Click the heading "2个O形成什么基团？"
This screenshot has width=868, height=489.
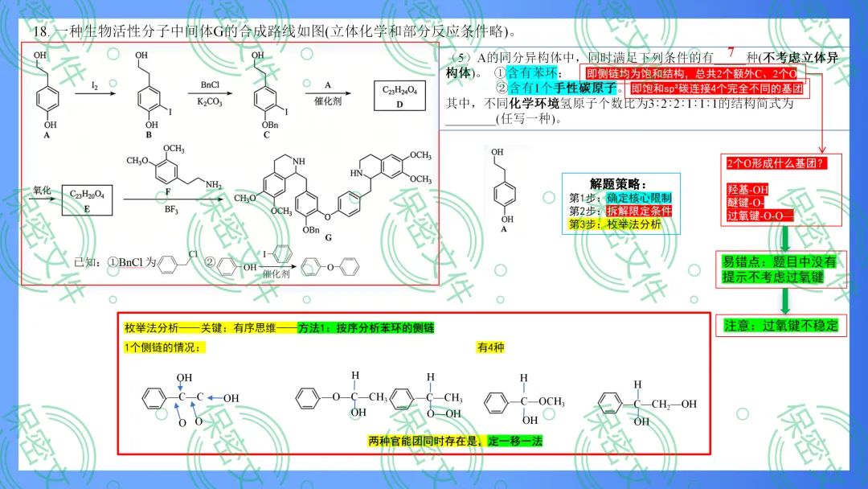[x=776, y=163]
